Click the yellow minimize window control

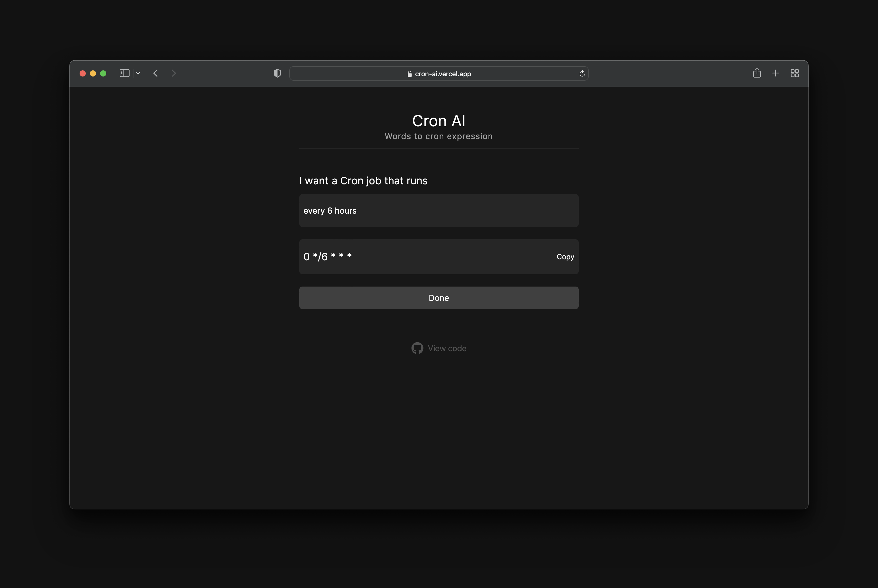point(93,73)
